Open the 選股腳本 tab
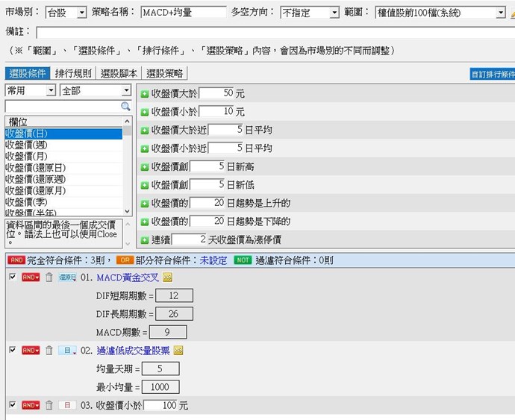The image size is (515, 420). 119,73
